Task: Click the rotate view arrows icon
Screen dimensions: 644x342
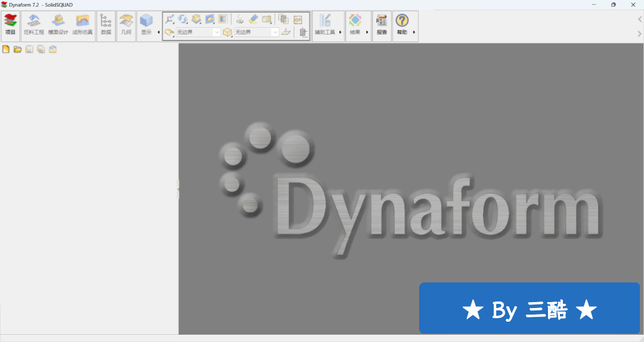Action: coord(183,19)
